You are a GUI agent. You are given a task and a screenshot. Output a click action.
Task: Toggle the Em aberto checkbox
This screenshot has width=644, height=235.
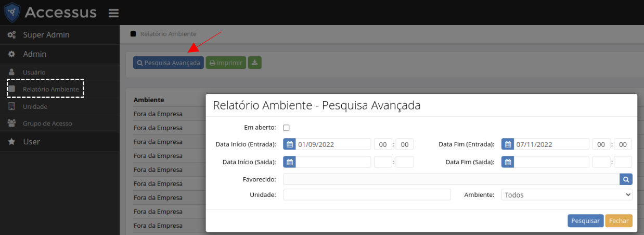pyautogui.click(x=286, y=128)
